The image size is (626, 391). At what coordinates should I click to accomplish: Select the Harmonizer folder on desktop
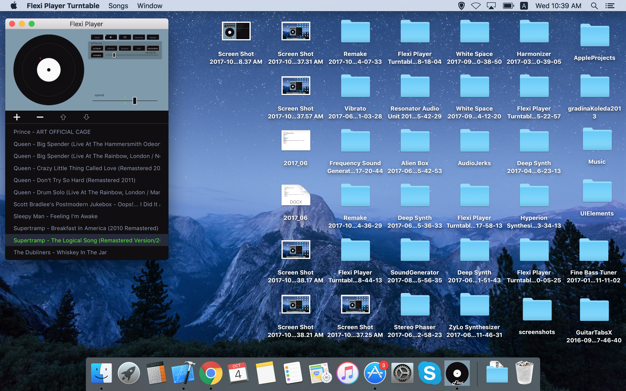tap(534, 31)
